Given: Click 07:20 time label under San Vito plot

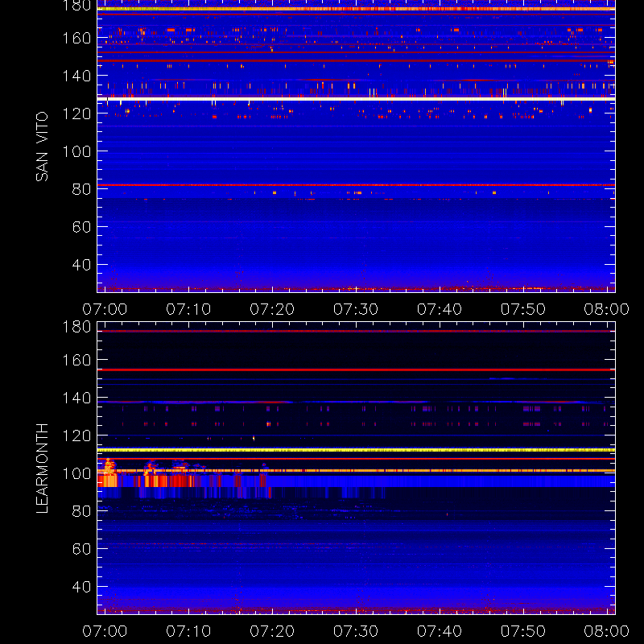Looking at the screenshot, I should (272, 309).
